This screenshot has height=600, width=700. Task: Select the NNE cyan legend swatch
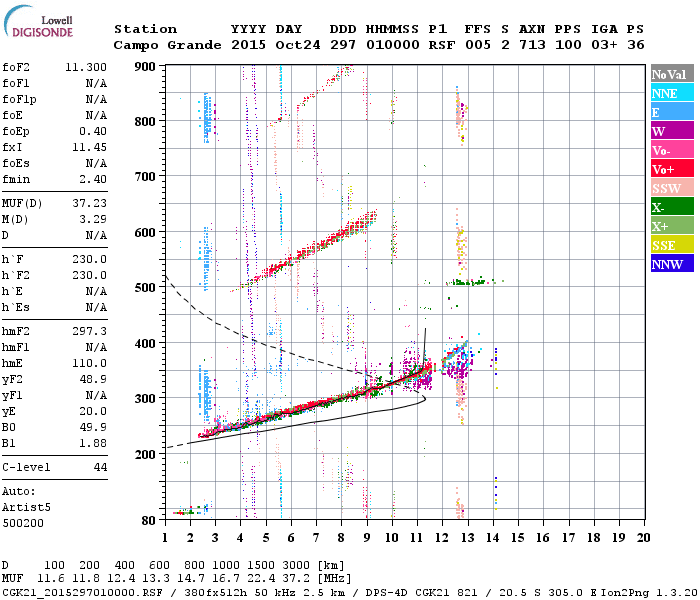672,93
